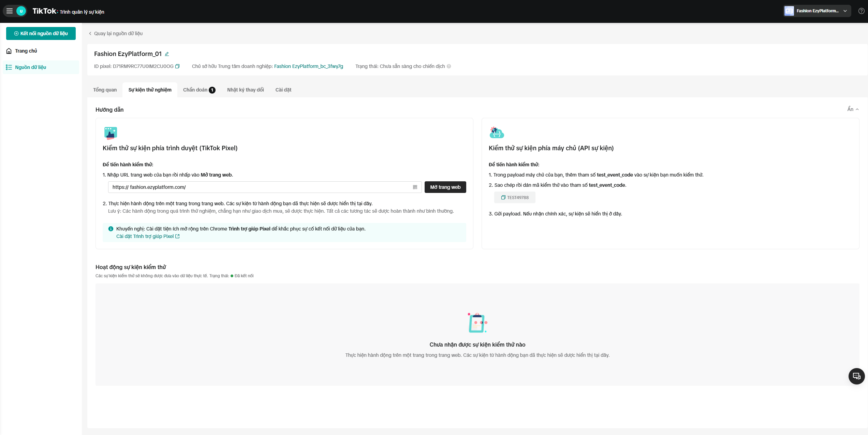Image resolution: width=868 pixels, height=435 pixels.
Task: Click the website URL input field
Action: point(259,187)
